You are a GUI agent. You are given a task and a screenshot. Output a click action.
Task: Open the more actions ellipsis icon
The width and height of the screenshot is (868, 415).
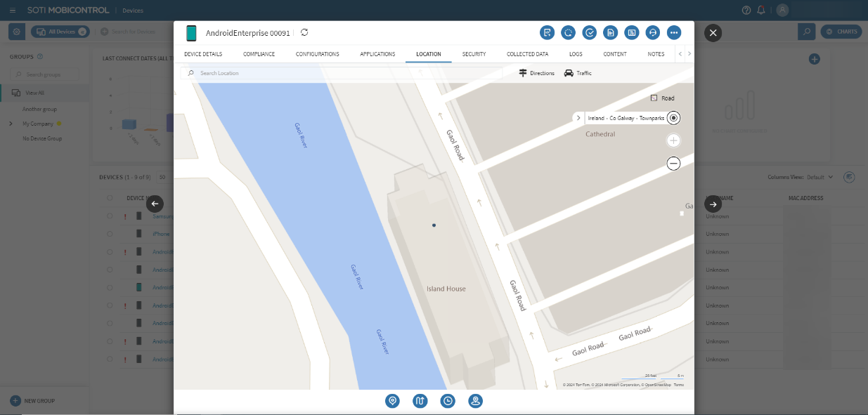(673, 32)
